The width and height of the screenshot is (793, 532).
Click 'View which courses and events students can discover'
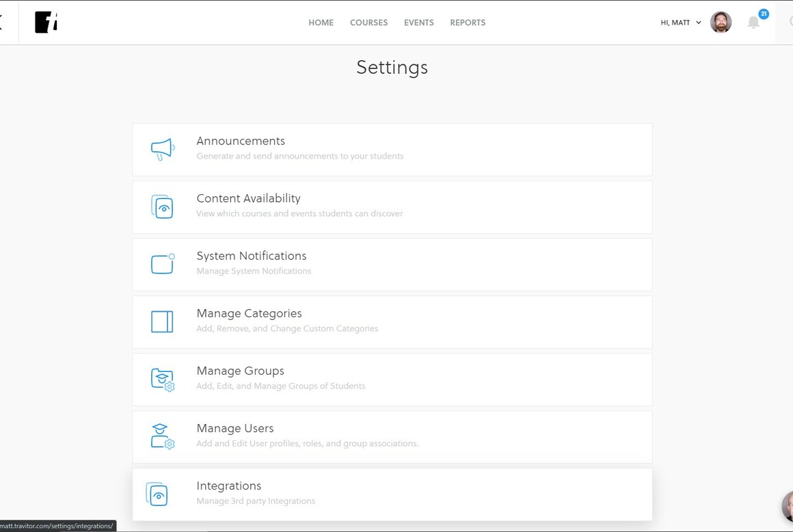299,213
